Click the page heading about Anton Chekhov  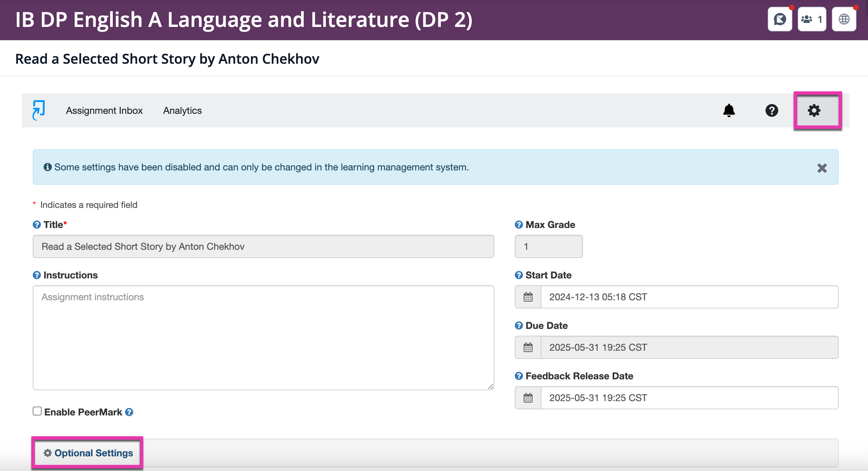click(167, 59)
